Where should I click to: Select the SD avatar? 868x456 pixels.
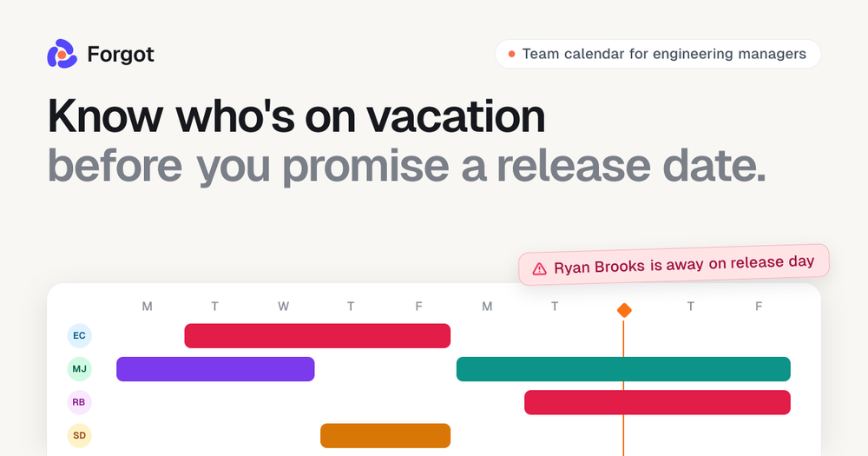coord(79,435)
